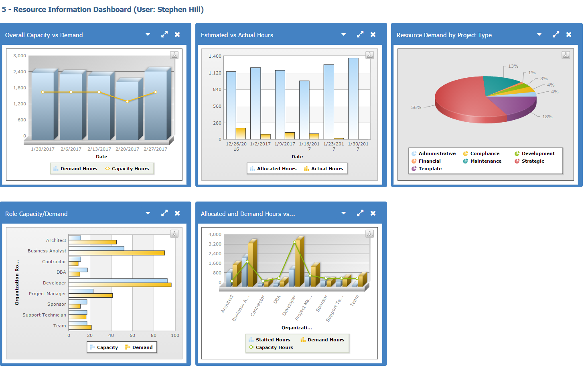Screen dimensions: 588x369
Task: Open Role Capacity/Demand panel dropdown arrow
Action: 148,214
